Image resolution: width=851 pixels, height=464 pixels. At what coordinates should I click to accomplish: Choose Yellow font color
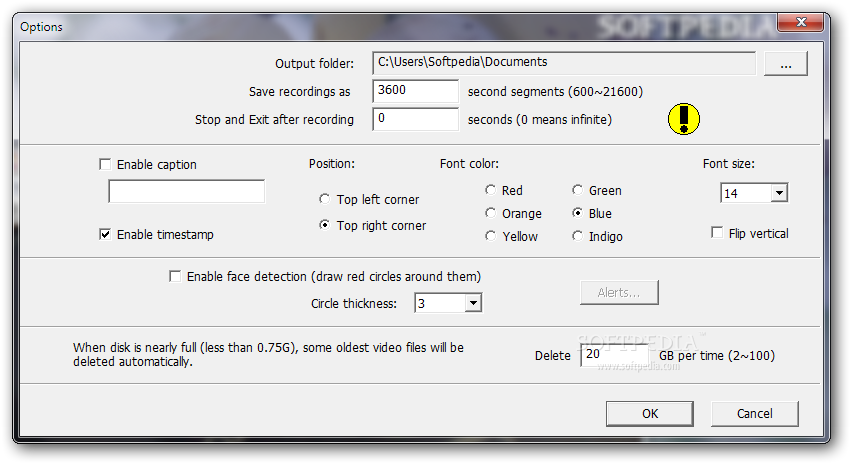pos(491,236)
